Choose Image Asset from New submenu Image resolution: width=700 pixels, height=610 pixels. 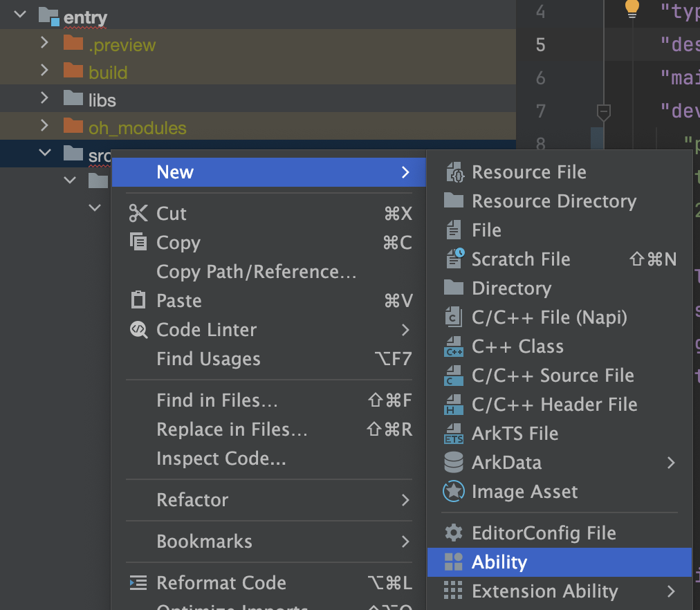pyautogui.click(x=560, y=491)
